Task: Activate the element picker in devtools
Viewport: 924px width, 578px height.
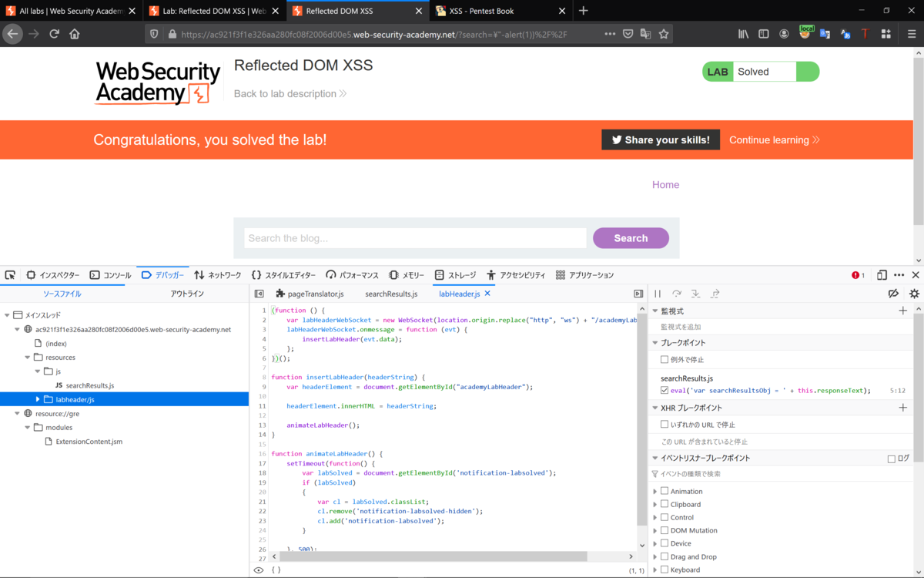Action: (10, 275)
